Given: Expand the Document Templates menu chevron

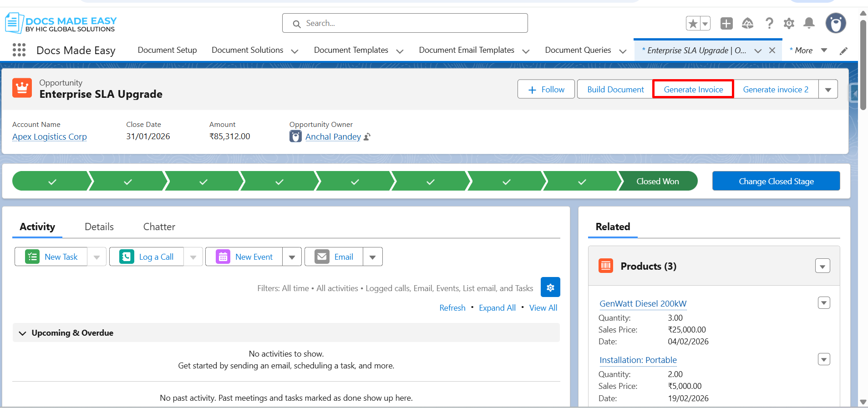Looking at the screenshot, I should [400, 51].
